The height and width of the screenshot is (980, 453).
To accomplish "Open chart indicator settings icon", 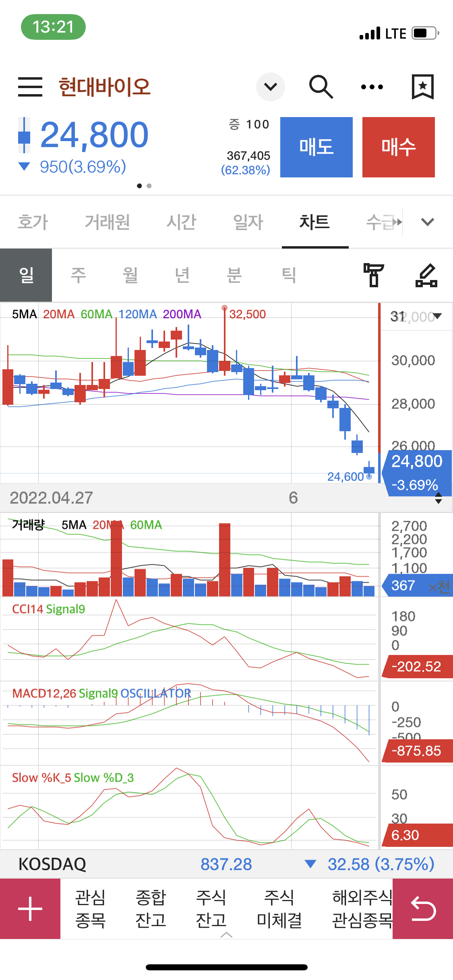I will click(374, 275).
